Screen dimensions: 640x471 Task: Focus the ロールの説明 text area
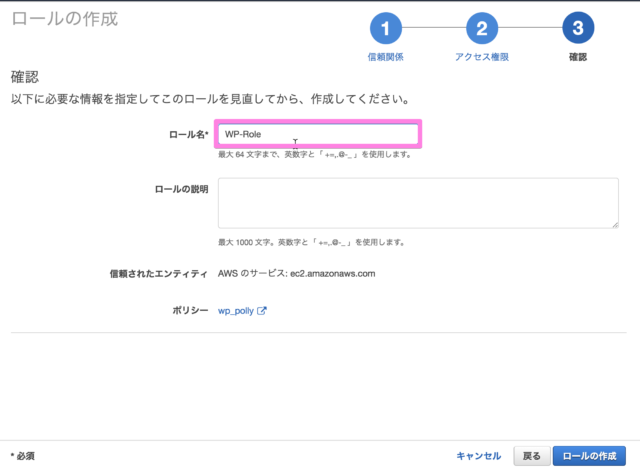pos(418,203)
